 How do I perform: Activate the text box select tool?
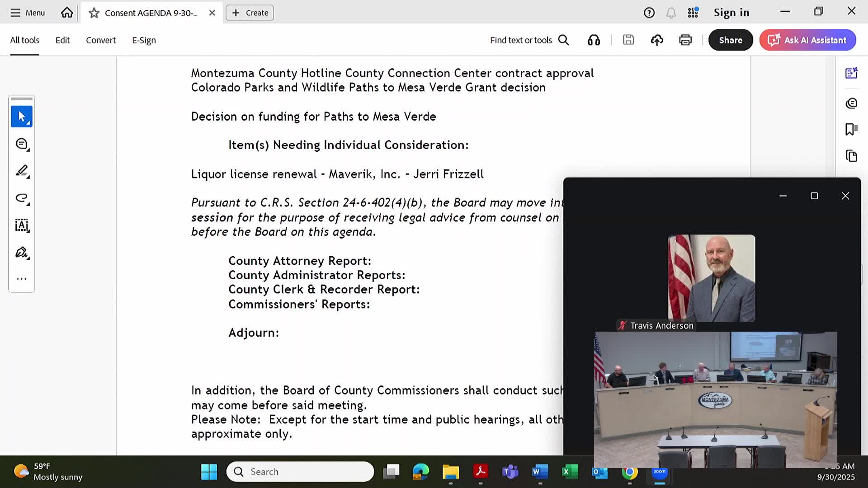coord(21,225)
